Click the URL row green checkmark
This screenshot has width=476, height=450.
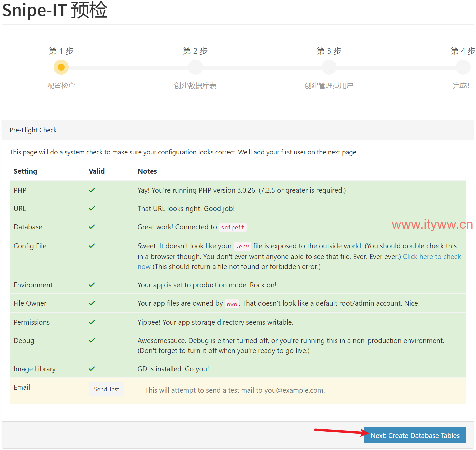(92, 208)
